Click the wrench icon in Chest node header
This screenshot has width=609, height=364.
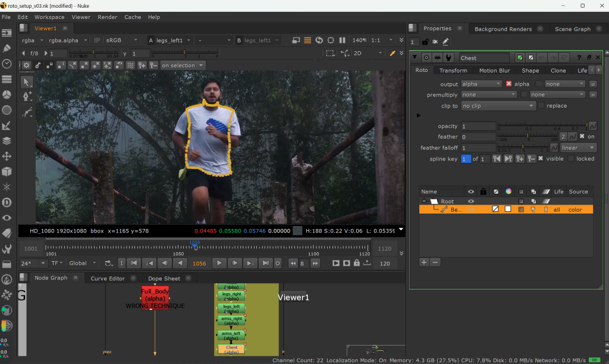click(448, 58)
